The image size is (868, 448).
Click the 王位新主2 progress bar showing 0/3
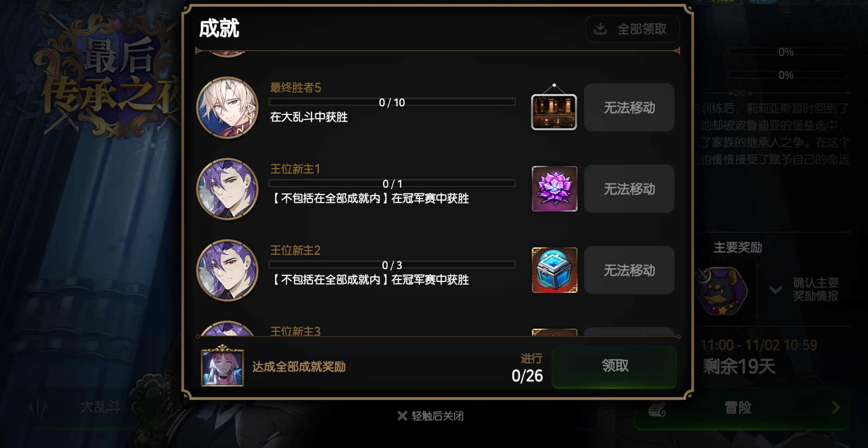(392, 265)
